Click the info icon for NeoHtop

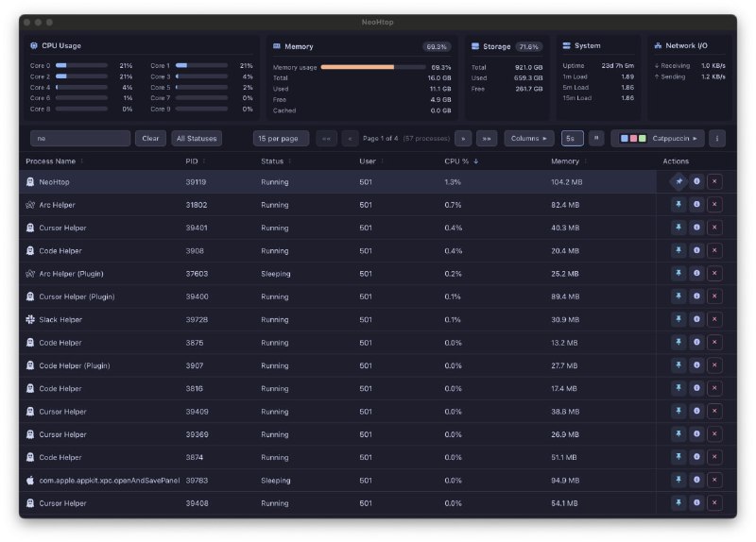pyautogui.click(x=696, y=181)
